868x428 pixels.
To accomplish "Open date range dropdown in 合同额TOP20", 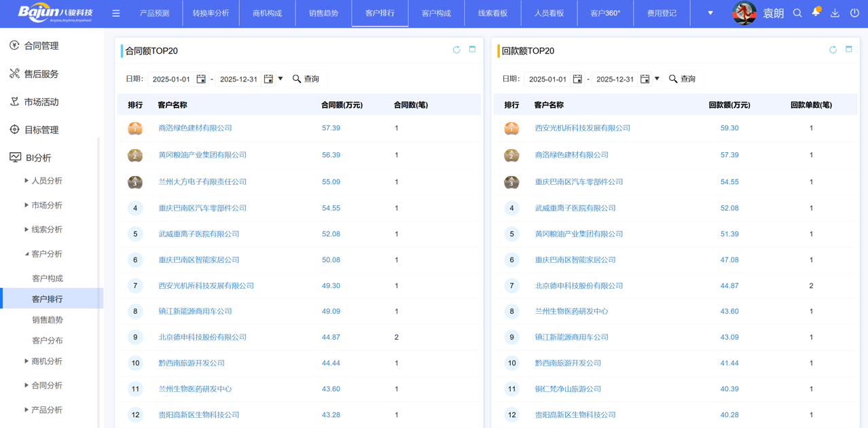I will click(x=281, y=79).
